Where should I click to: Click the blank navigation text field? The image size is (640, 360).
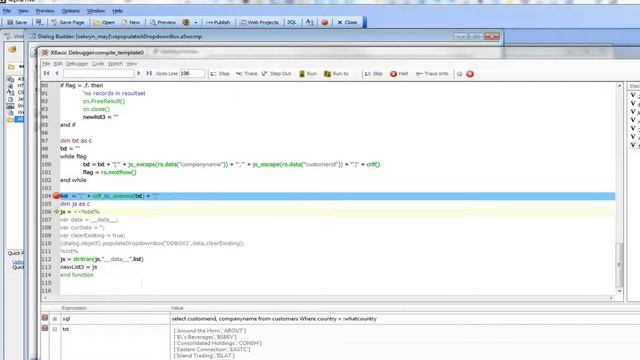(x=98, y=73)
